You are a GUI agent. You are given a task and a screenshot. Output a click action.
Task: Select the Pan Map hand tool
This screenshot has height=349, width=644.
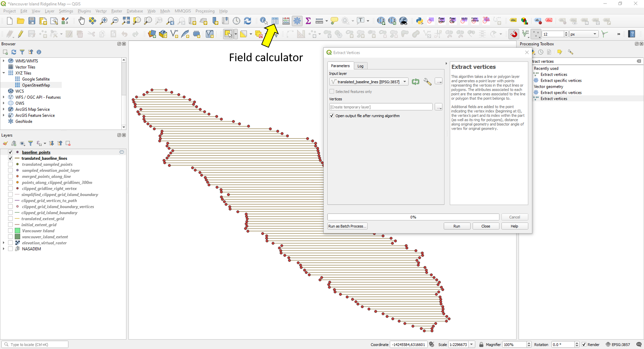pos(81,21)
